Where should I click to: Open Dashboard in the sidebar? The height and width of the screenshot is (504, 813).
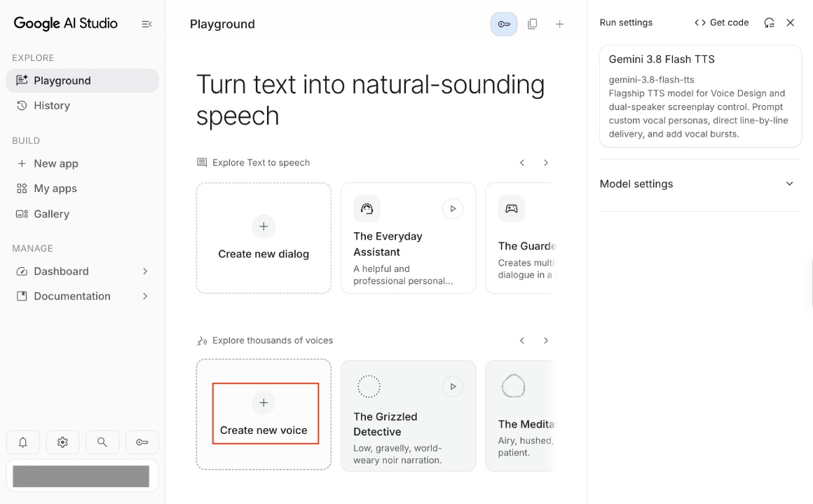point(83,271)
